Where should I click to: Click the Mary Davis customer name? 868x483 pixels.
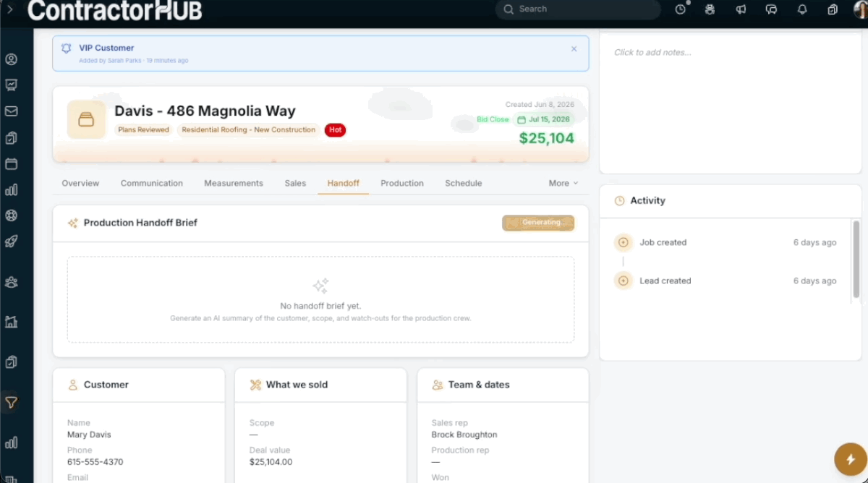pyautogui.click(x=89, y=435)
